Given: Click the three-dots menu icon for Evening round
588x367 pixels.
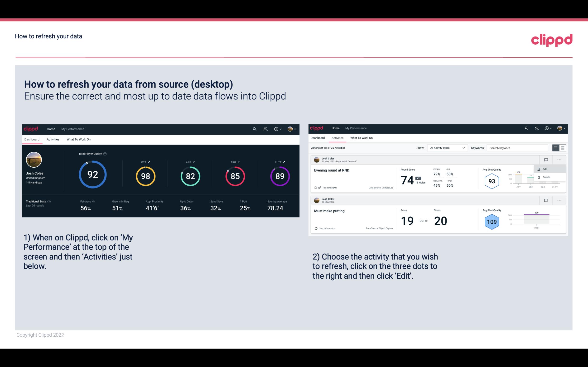Looking at the screenshot, I should pos(559,159).
